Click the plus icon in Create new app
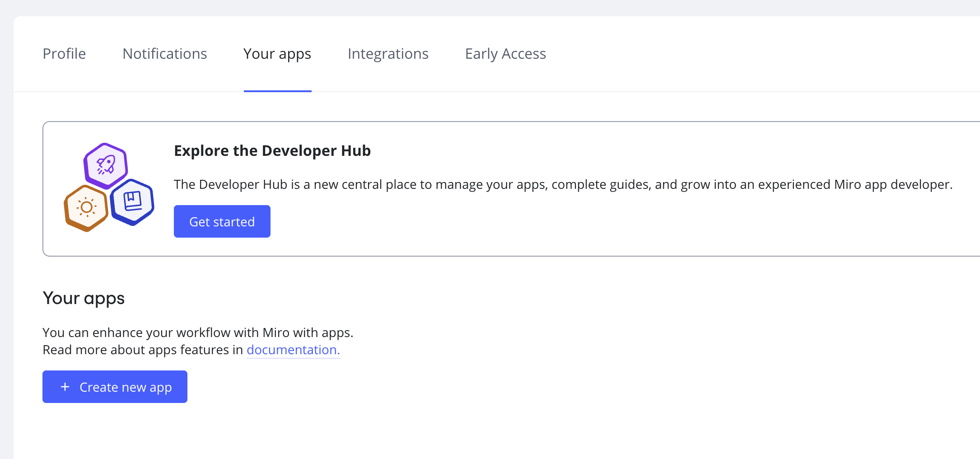The width and height of the screenshot is (980, 459). click(x=65, y=387)
